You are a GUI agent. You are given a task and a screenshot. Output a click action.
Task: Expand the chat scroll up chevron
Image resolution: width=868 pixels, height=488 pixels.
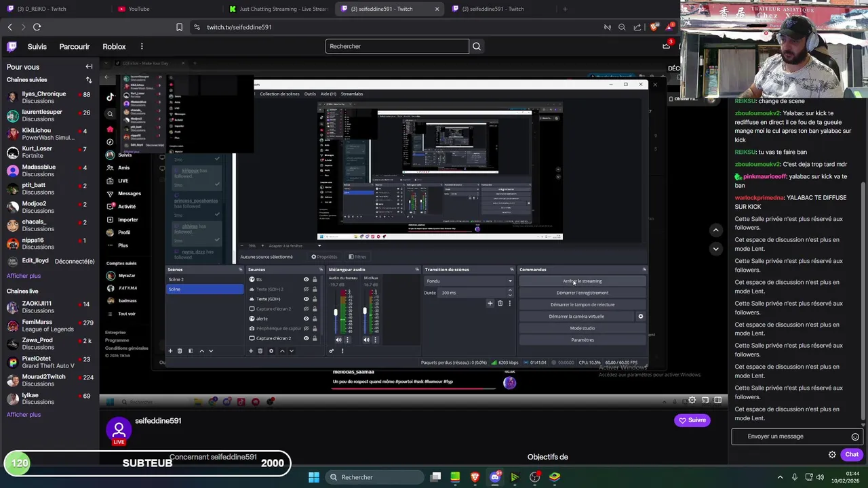tap(715, 230)
